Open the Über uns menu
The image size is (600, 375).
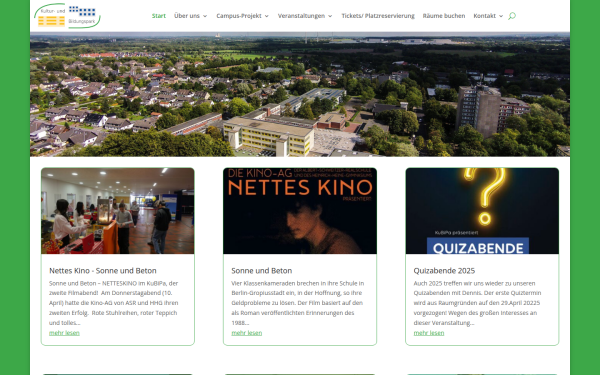coord(187,16)
